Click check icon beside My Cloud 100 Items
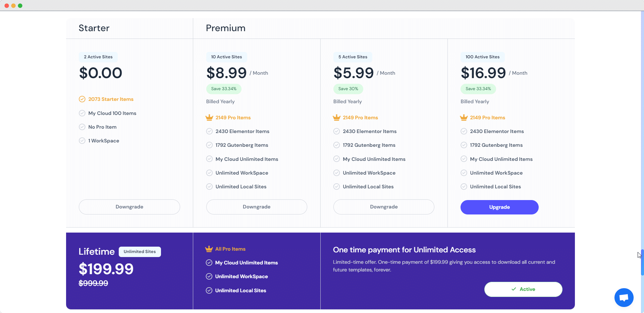The width and height of the screenshot is (644, 313). pos(82,113)
